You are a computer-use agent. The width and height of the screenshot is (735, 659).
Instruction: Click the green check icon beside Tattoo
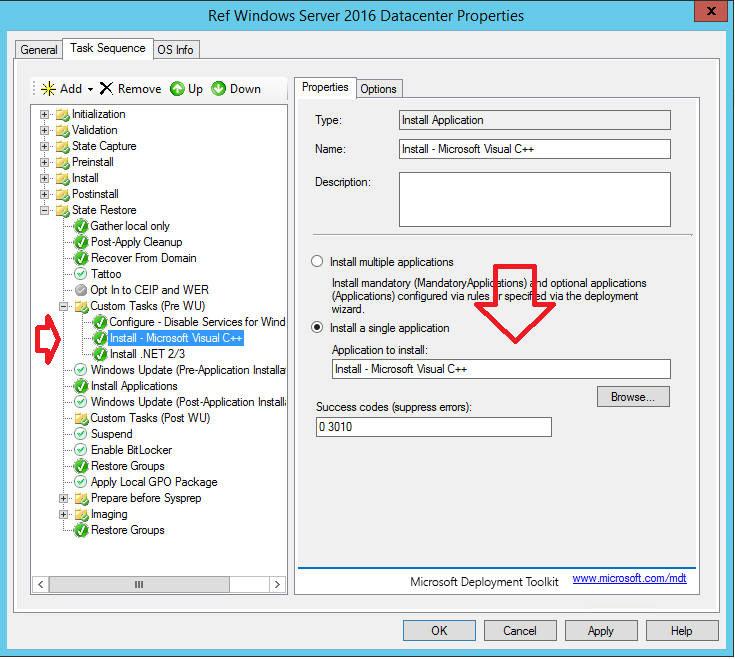81,274
